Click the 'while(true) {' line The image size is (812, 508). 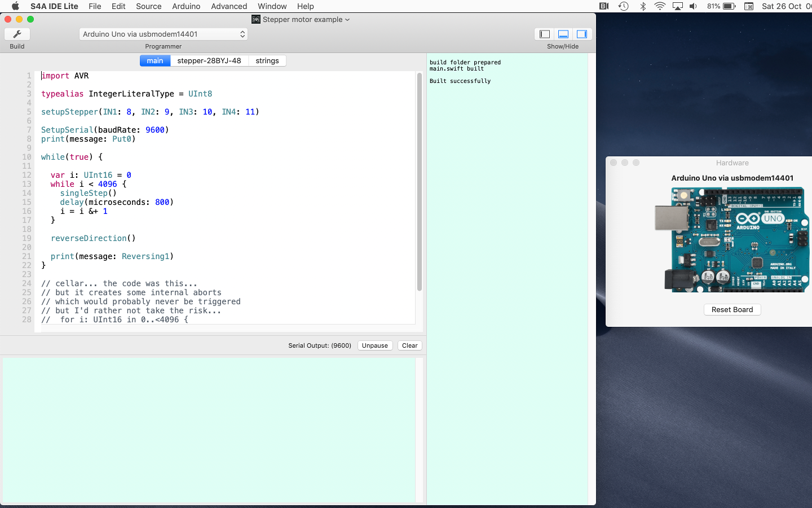tap(72, 157)
